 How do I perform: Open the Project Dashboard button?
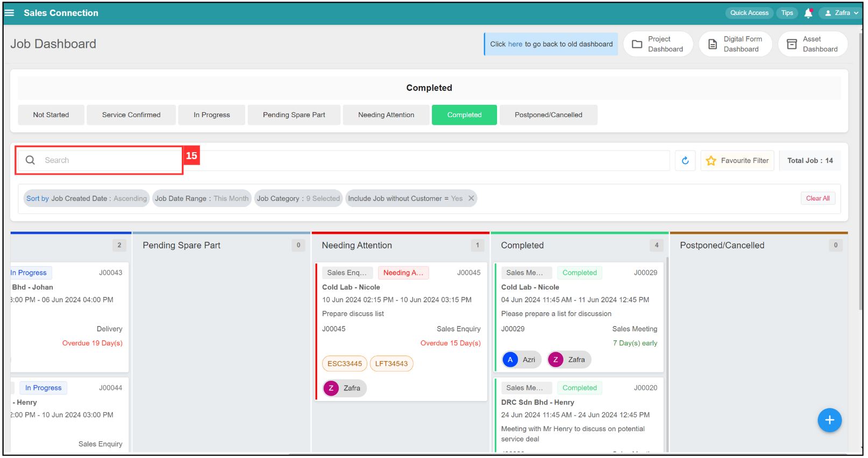point(658,44)
